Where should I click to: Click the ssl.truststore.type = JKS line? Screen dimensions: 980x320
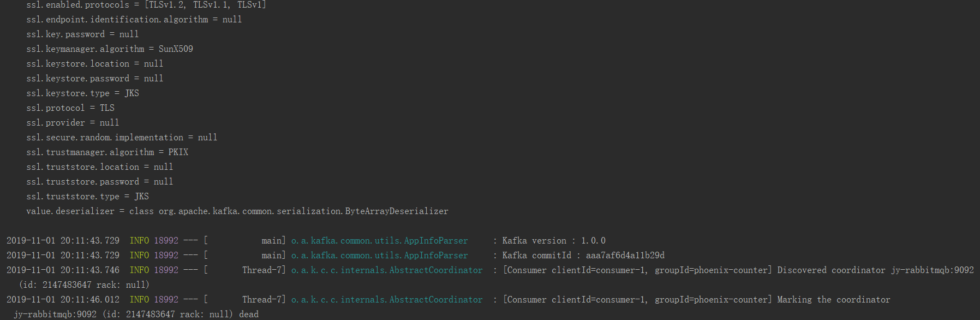tap(87, 197)
